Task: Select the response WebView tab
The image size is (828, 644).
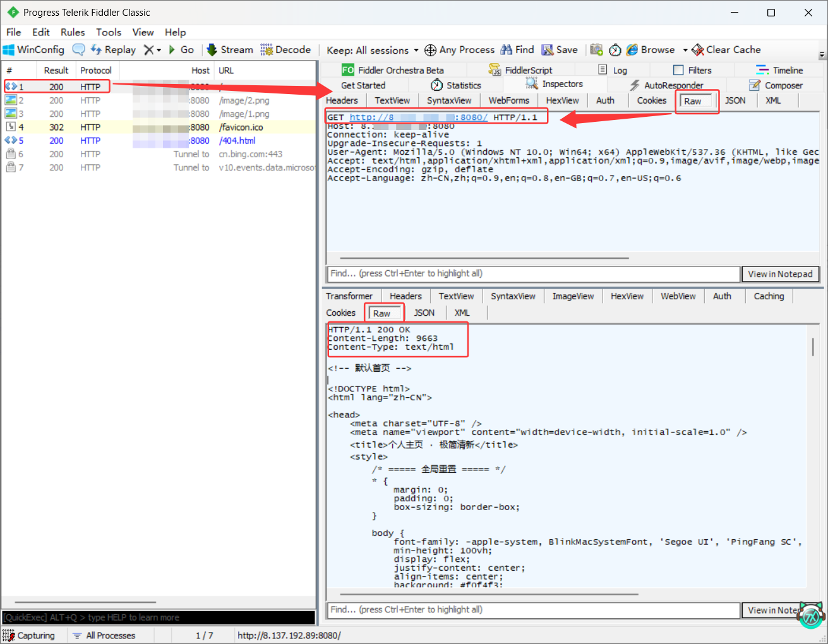Action: [x=678, y=296]
